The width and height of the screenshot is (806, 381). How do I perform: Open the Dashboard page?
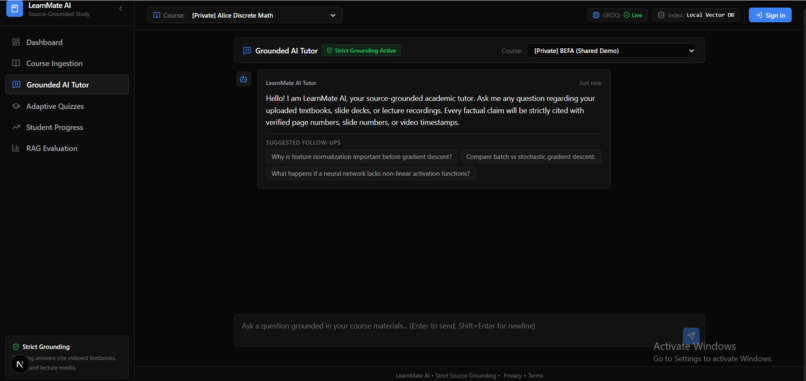(x=67, y=42)
